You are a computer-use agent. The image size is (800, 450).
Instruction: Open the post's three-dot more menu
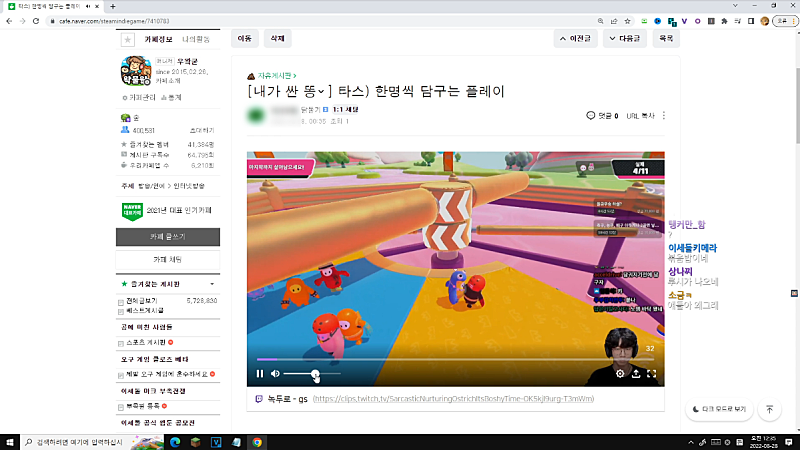(664, 116)
